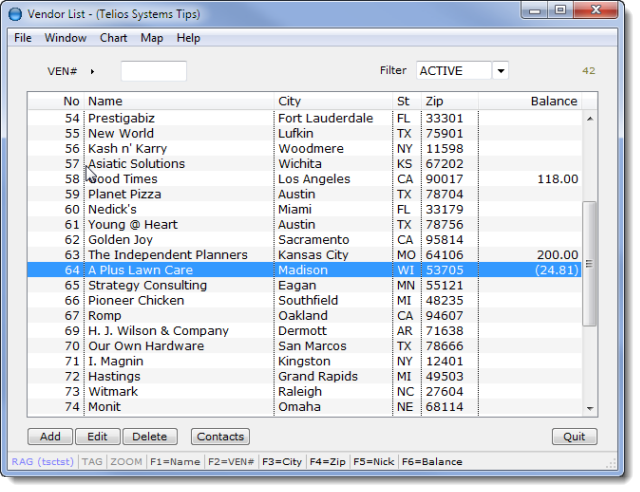Click the VEN# input field
The image size is (640, 492).
point(153,71)
